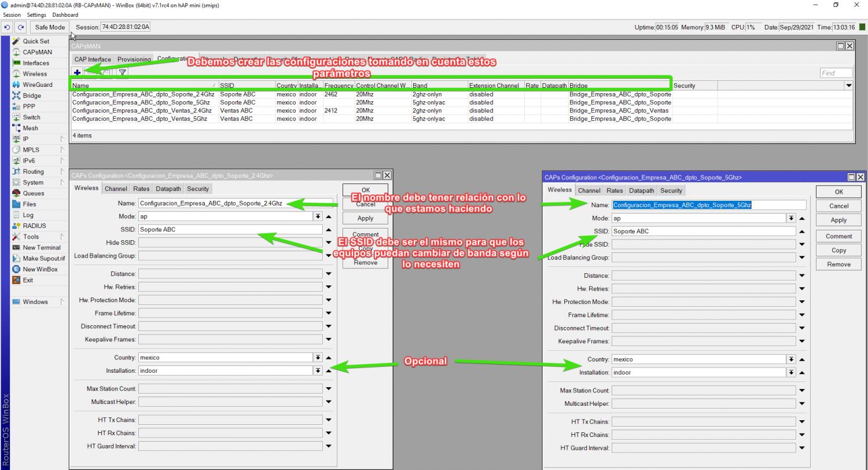The width and height of the screenshot is (868, 470).
Task: Open the Wireless sidebar entry
Action: coord(35,74)
